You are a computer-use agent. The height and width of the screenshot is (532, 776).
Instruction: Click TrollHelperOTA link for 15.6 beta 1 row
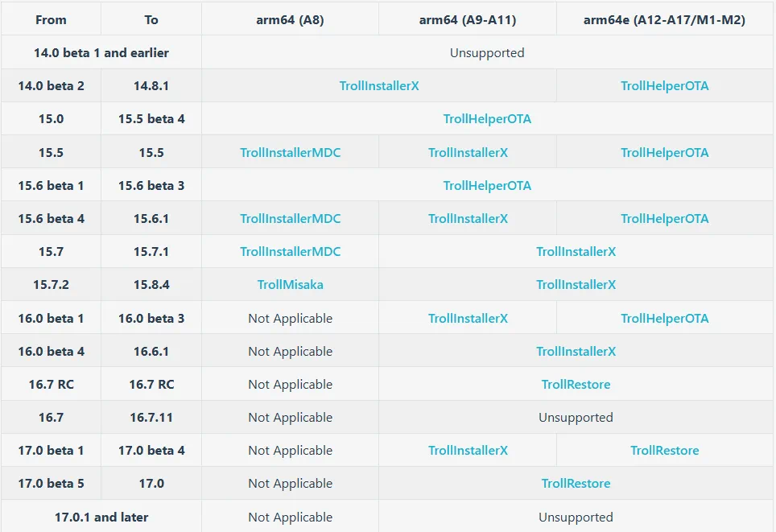487,186
